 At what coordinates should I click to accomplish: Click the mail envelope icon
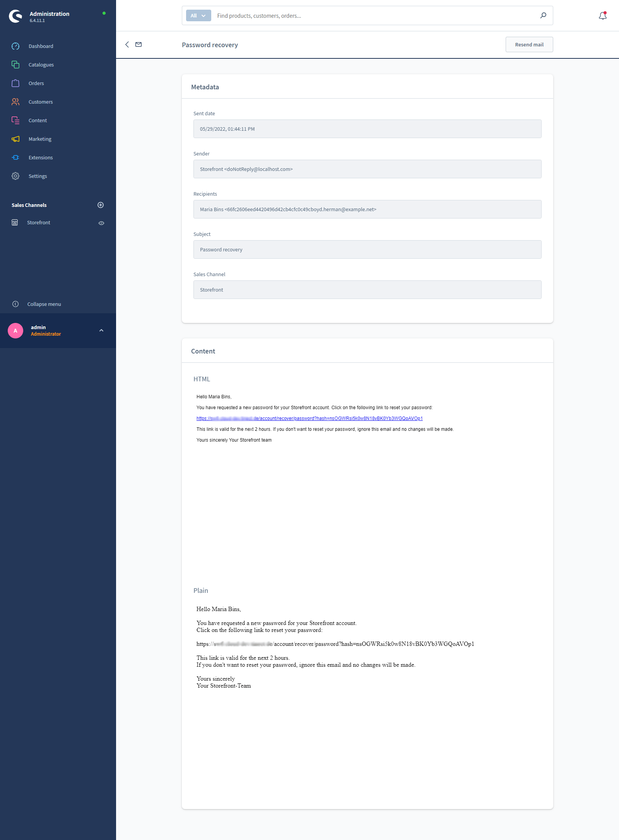pyautogui.click(x=139, y=44)
